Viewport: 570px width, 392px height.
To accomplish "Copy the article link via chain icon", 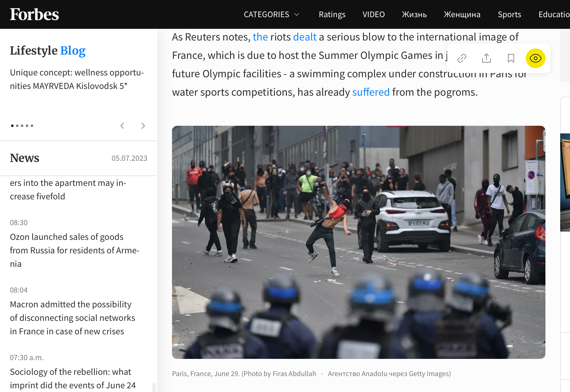I will pos(462,58).
